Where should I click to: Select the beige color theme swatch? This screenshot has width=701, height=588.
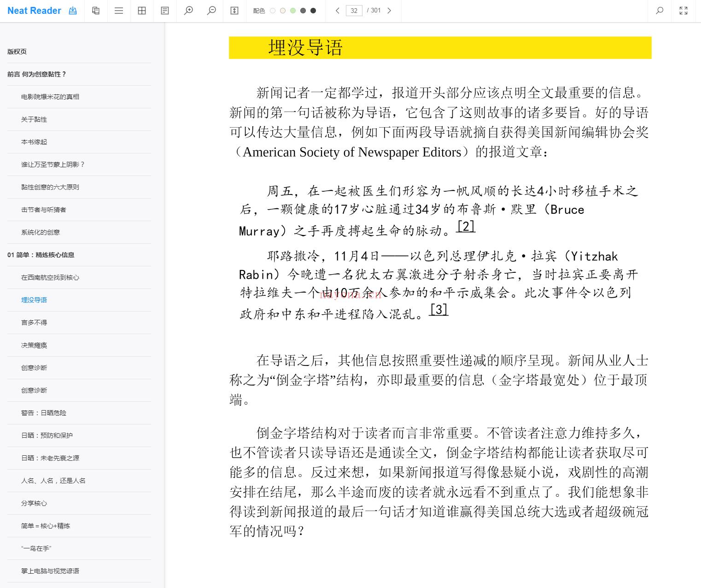coord(283,11)
